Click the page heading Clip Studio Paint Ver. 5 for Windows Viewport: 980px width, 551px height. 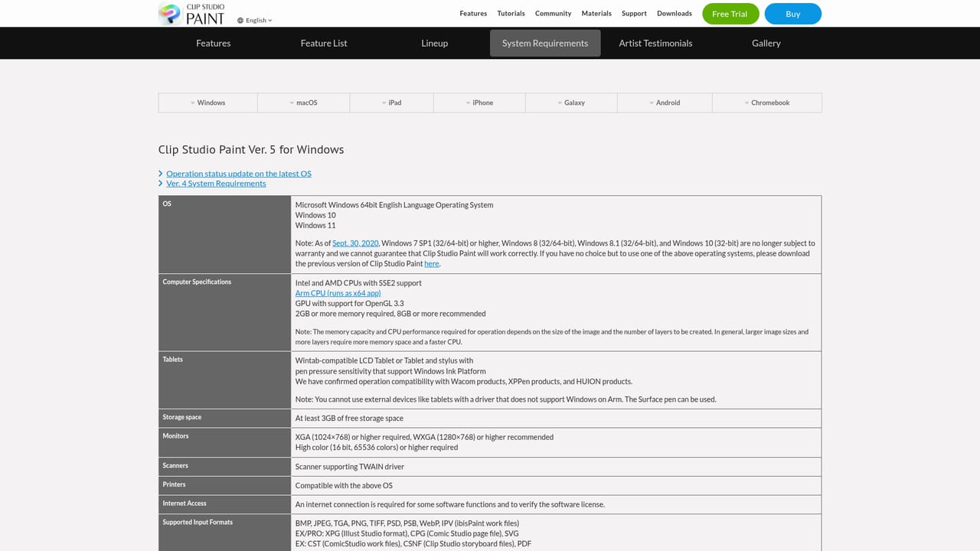click(251, 149)
